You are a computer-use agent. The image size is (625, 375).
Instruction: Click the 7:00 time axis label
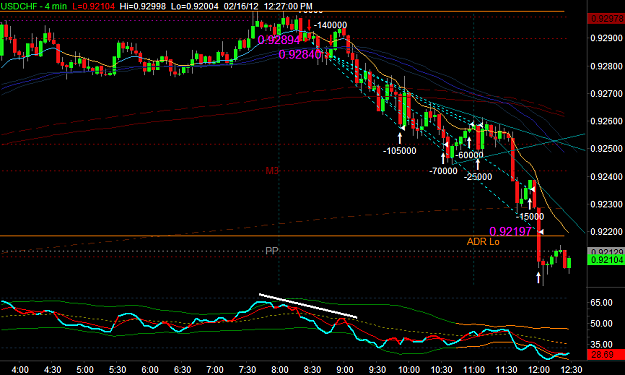(215, 370)
